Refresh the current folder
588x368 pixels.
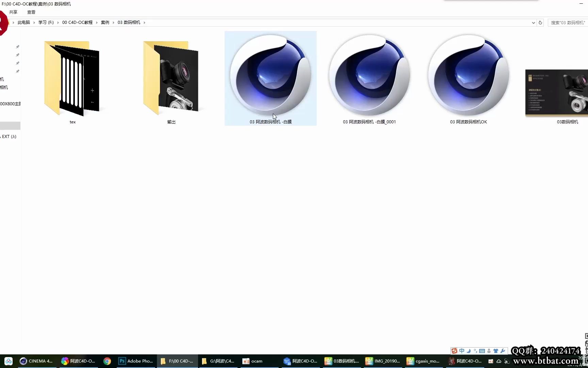click(x=540, y=23)
